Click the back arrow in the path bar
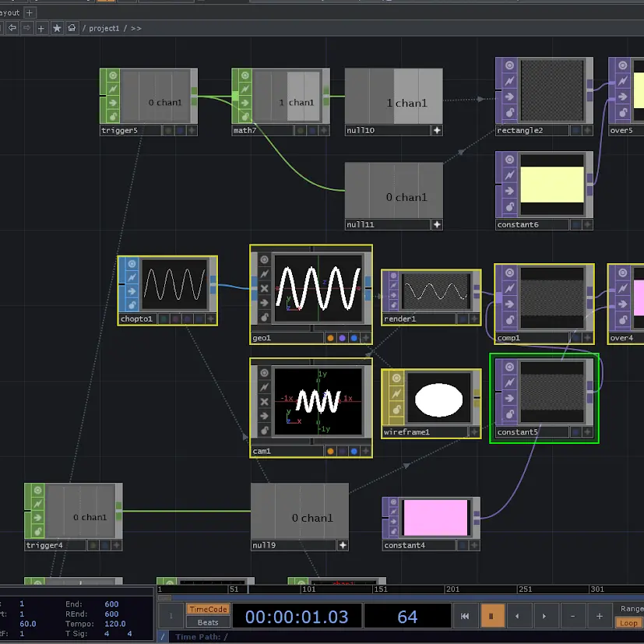The image size is (644, 644). pos(12,28)
